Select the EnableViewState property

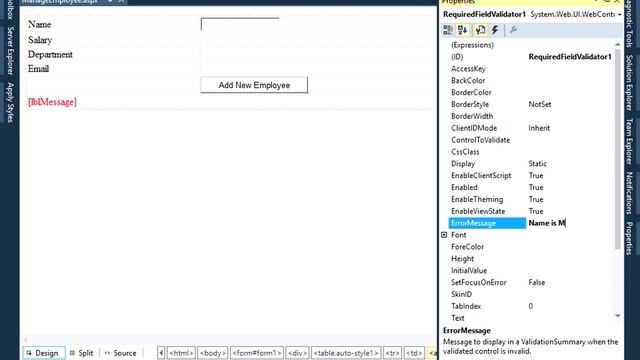tap(478, 211)
